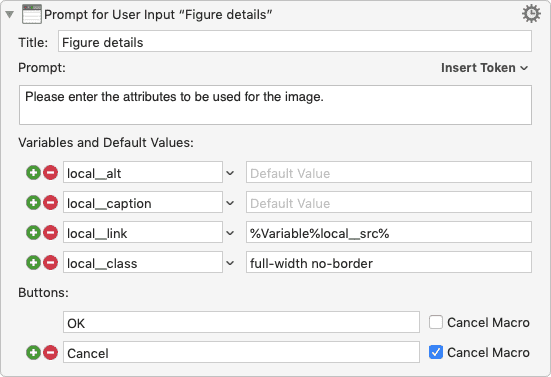
Task: Add a variable after local__class
Action: (x=33, y=263)
